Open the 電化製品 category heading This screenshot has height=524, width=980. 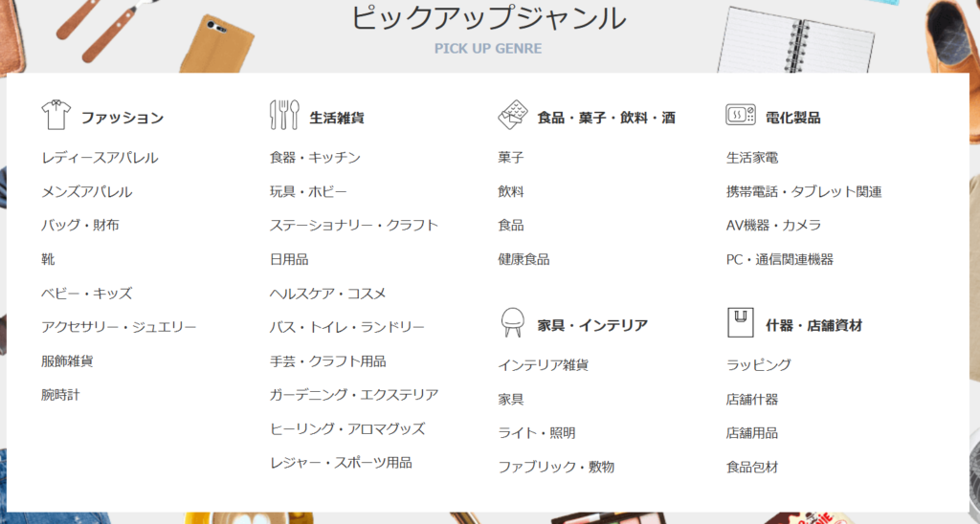click(x=792, y=118)
